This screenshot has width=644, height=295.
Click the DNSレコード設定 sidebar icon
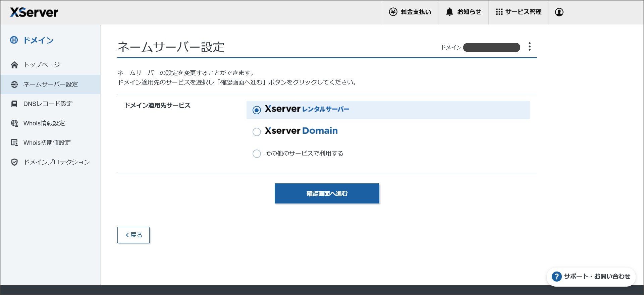[14, 104]
